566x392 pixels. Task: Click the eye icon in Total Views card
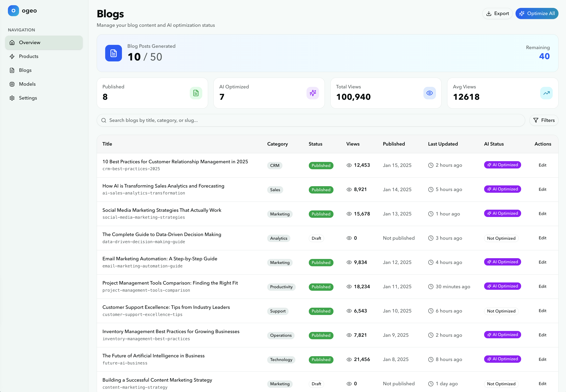429,93
